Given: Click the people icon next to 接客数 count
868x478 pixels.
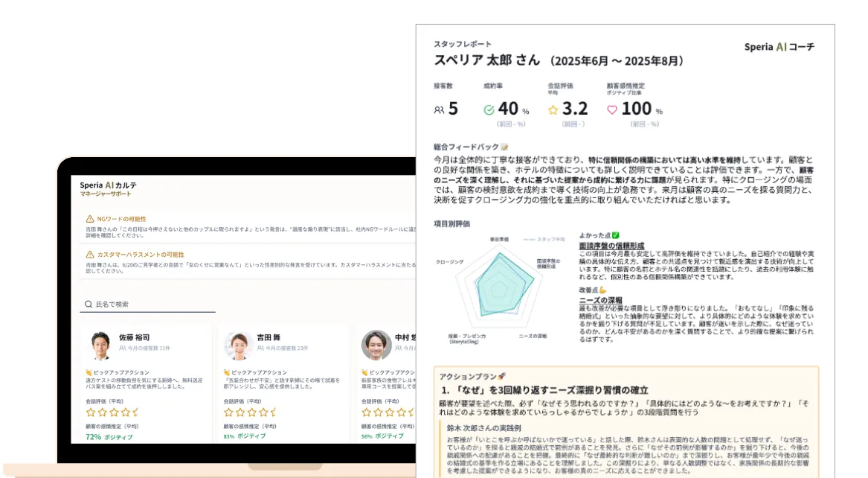Looking at the screenshot, I should point(440,109).
